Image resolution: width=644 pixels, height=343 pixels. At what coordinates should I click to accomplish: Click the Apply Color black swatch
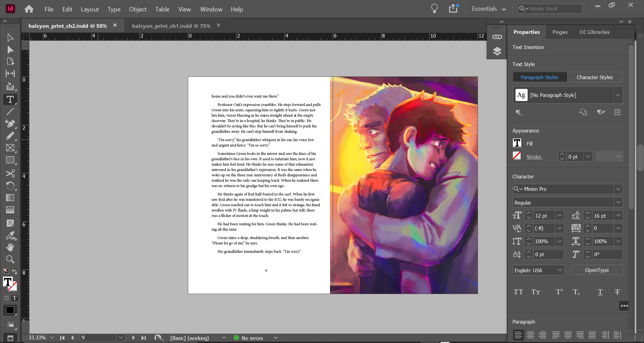click(x=10, y=310)
